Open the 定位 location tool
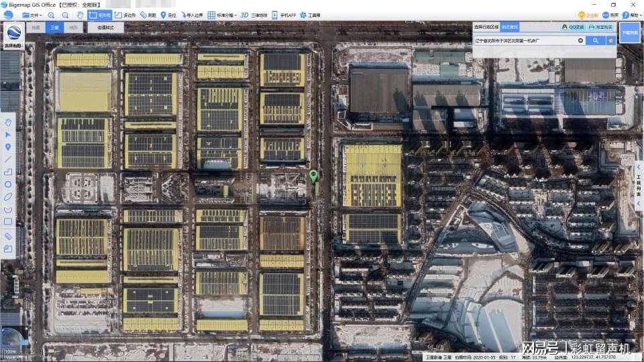 tap(168, 15)
